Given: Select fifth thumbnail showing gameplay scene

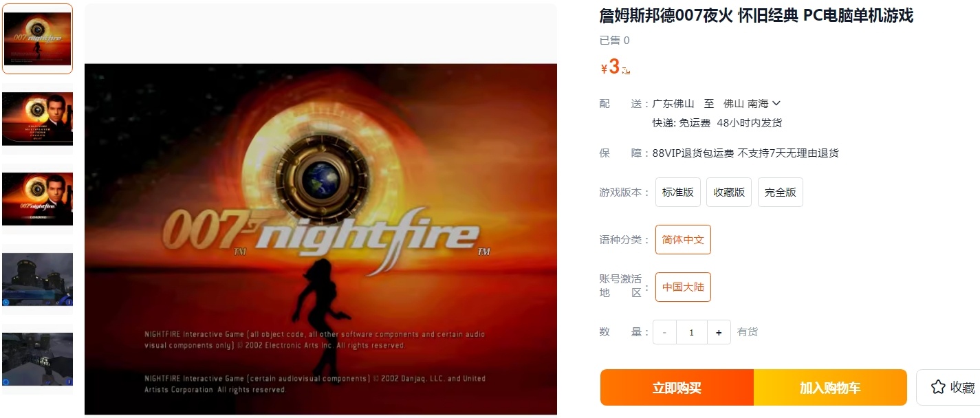Looking at the screenshot, I should 38,359.
